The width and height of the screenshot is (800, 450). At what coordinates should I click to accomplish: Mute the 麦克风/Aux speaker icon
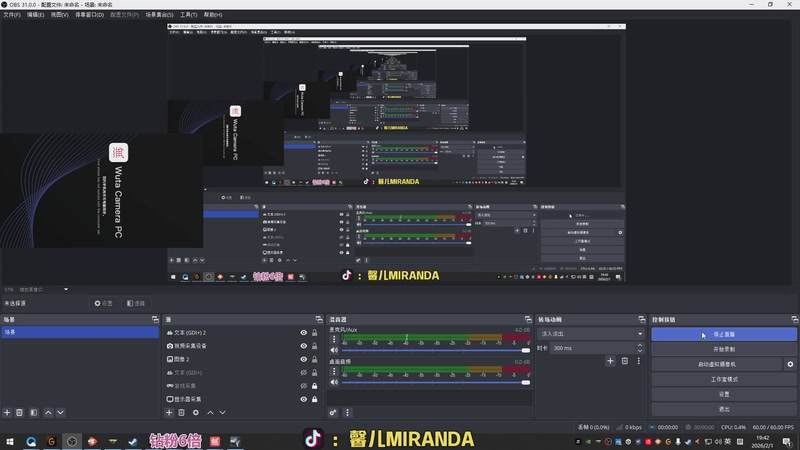pos(334,350)
